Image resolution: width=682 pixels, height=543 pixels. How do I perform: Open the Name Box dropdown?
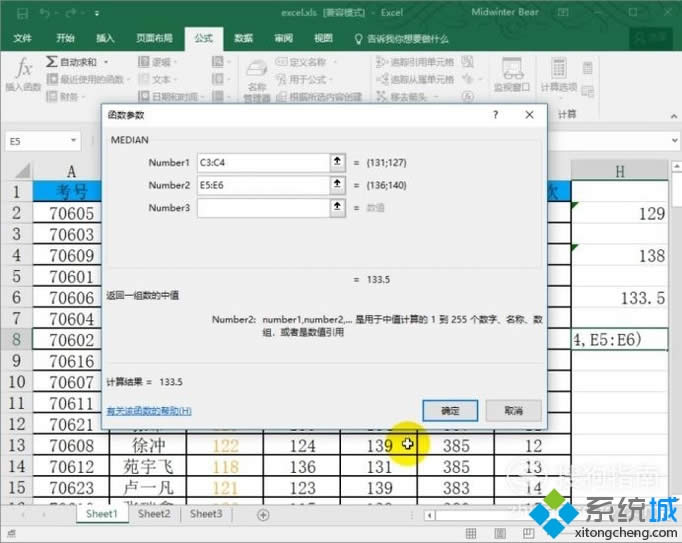(73, 141)
